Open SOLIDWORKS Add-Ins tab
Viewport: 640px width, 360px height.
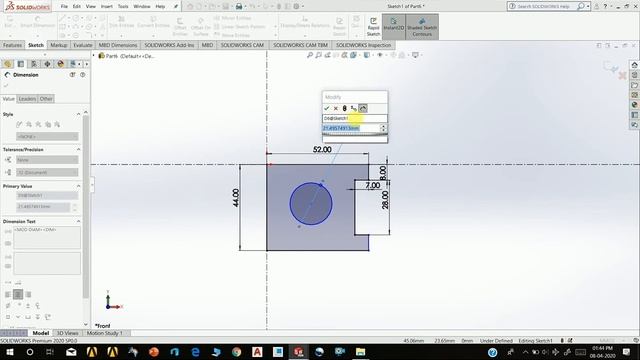169,45
